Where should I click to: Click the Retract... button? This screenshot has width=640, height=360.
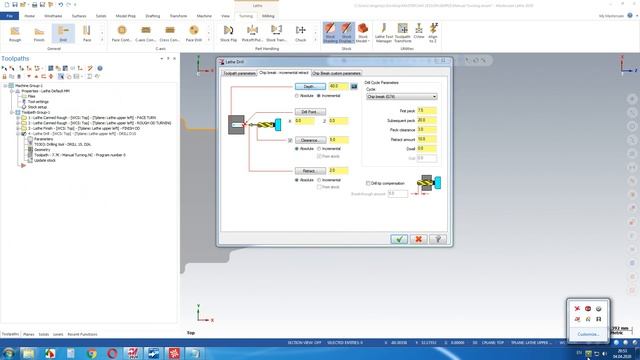(310, 171)
